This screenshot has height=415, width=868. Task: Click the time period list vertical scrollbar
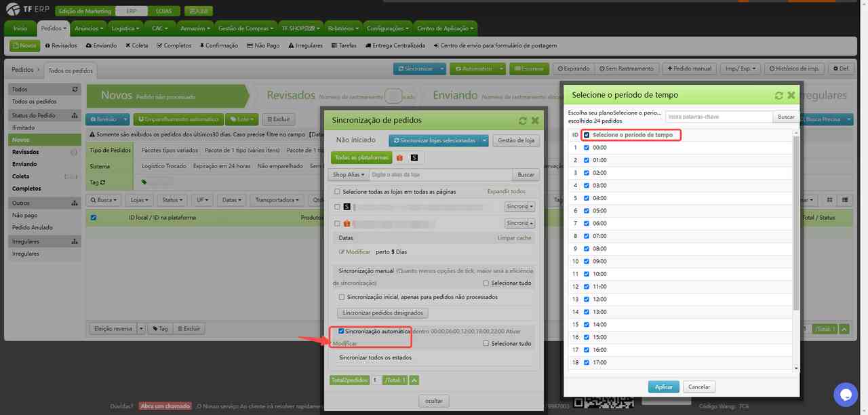(x=796, y=224)
